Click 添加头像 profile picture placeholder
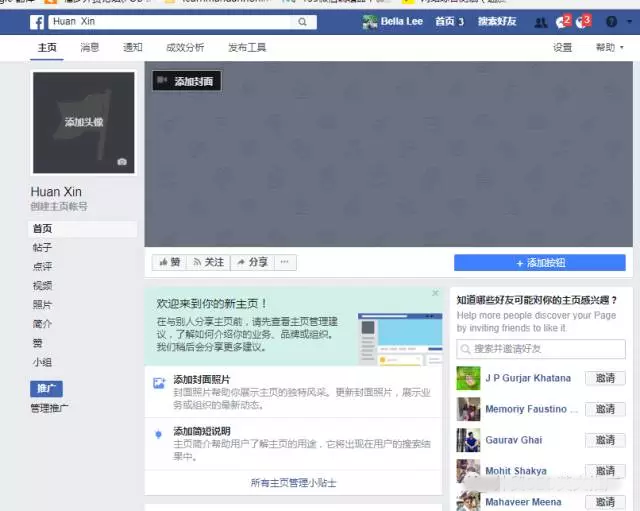Screen dimensions: 640x511 pyautogui.click(x=83, y=122)
